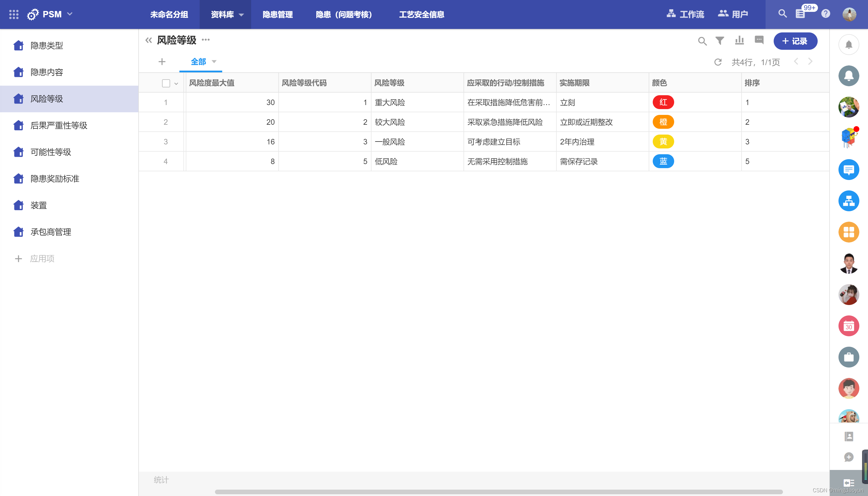Open the 全部 view dropdown arrow
868x496 pixels.
pyautogui.click(x=214, y=62)
